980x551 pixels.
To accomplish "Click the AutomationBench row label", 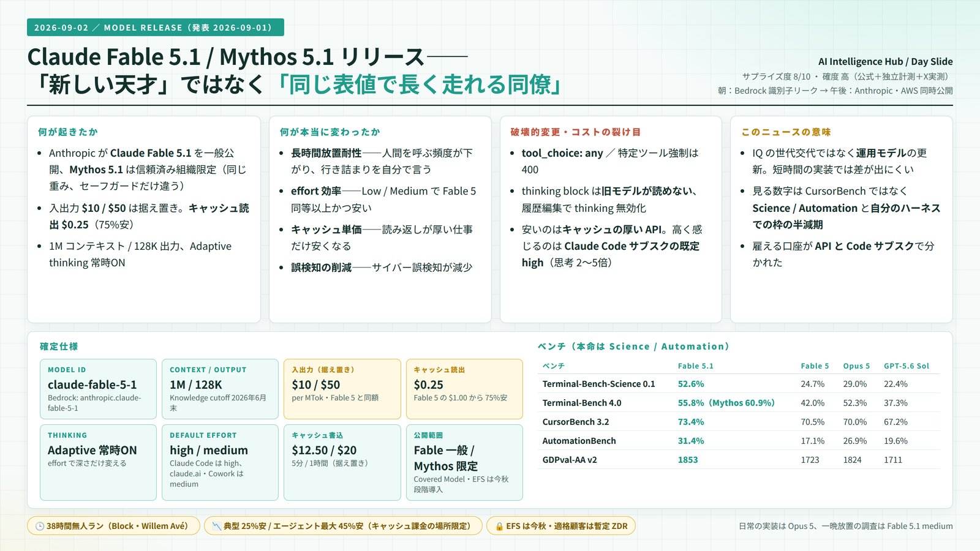I will (x=579, y=441).
